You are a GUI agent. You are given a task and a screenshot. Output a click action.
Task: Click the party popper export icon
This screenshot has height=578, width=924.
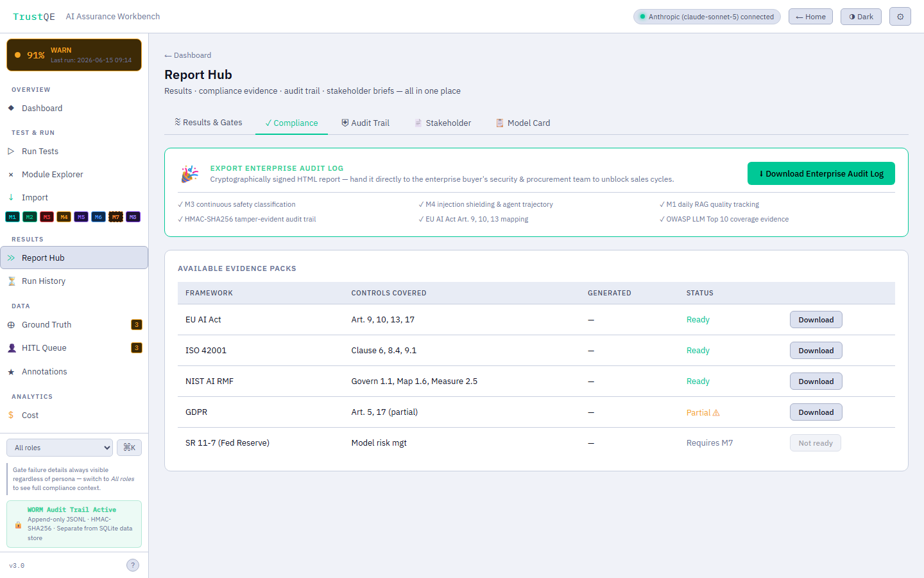pos(189,174)
